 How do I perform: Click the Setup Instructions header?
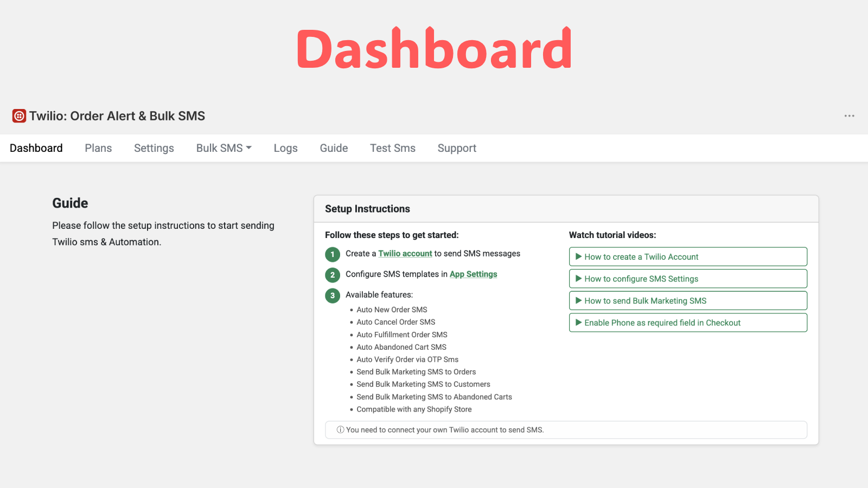click(x=367, y=209)
